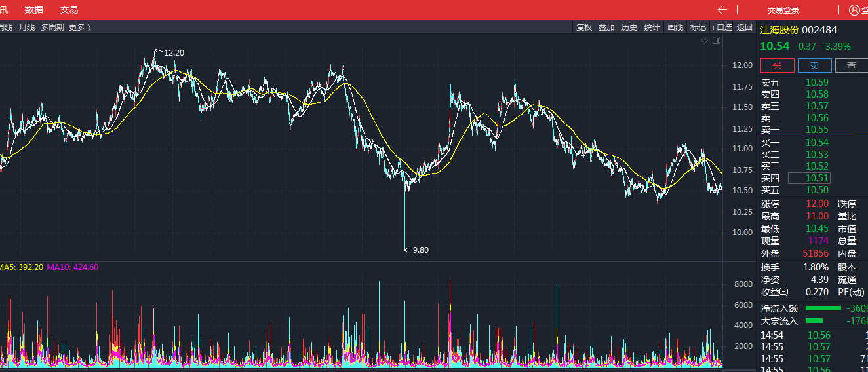Viewport: 868px width, 372px height.
Task: Open 交易登录 trading login
Action: tap(783, 10)
